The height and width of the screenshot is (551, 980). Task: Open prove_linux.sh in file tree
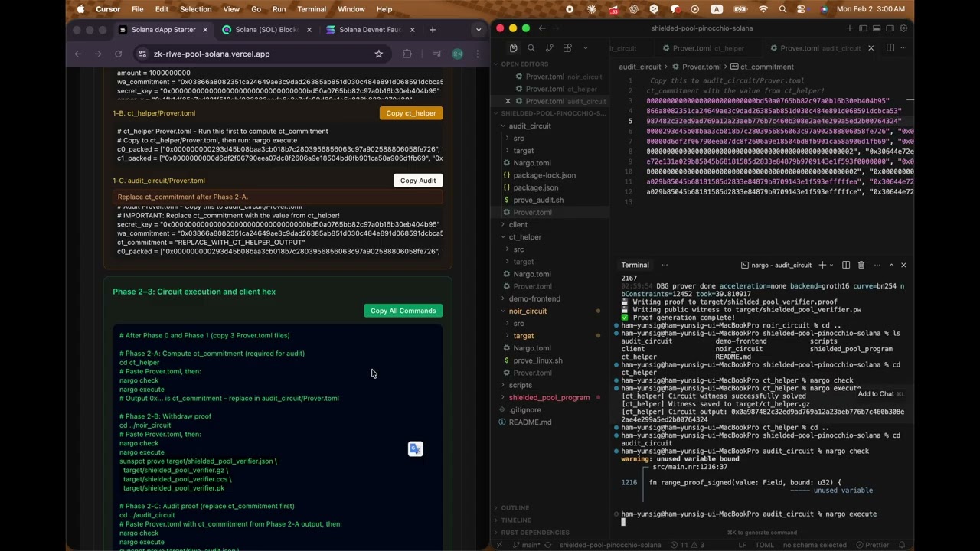tap(537, 360)
